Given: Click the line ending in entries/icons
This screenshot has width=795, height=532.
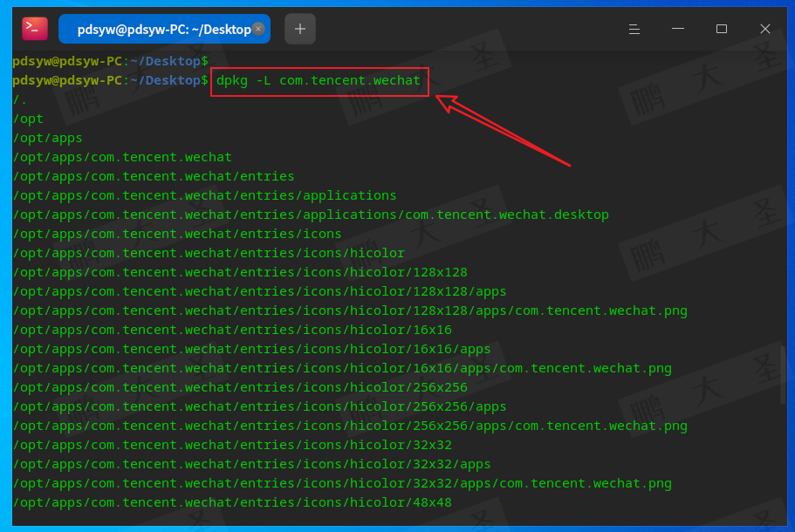Looking at the screenshot, I should [x=177, y=234].
